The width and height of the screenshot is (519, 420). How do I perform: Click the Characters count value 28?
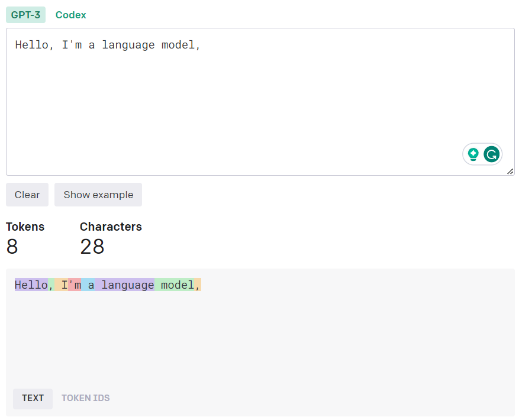(x=92, y=247)
